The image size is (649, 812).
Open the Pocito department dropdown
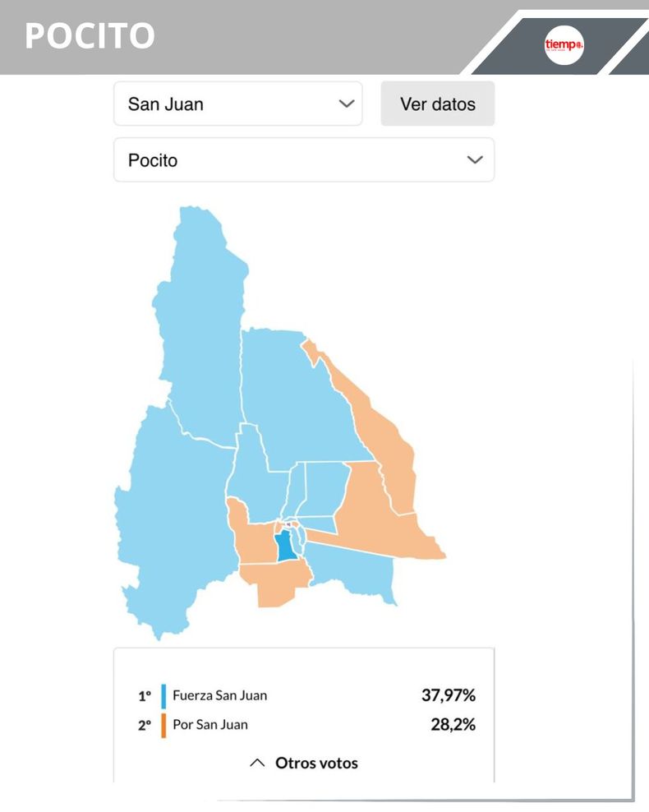tap(303, 160)
